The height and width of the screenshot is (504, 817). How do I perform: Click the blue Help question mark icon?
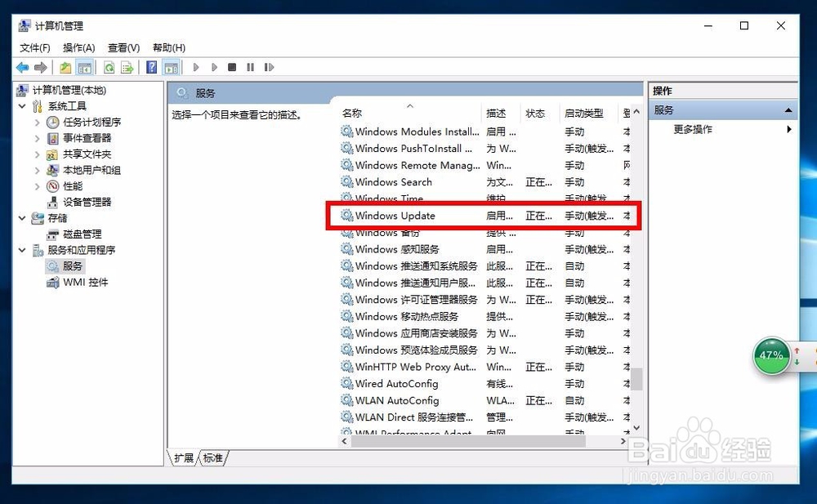151,67
